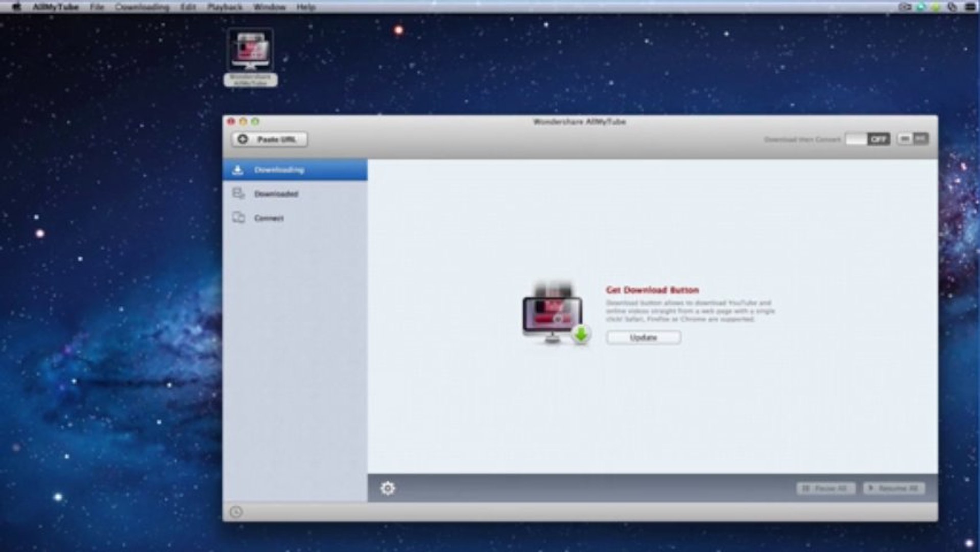Click the Wondershare AllMyTube desktop icon
This screenshot has height=552, width=980.
(250, 57)
